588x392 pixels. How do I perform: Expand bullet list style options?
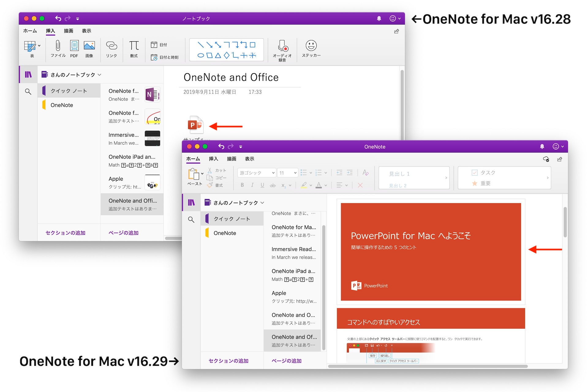pos(311,173)
